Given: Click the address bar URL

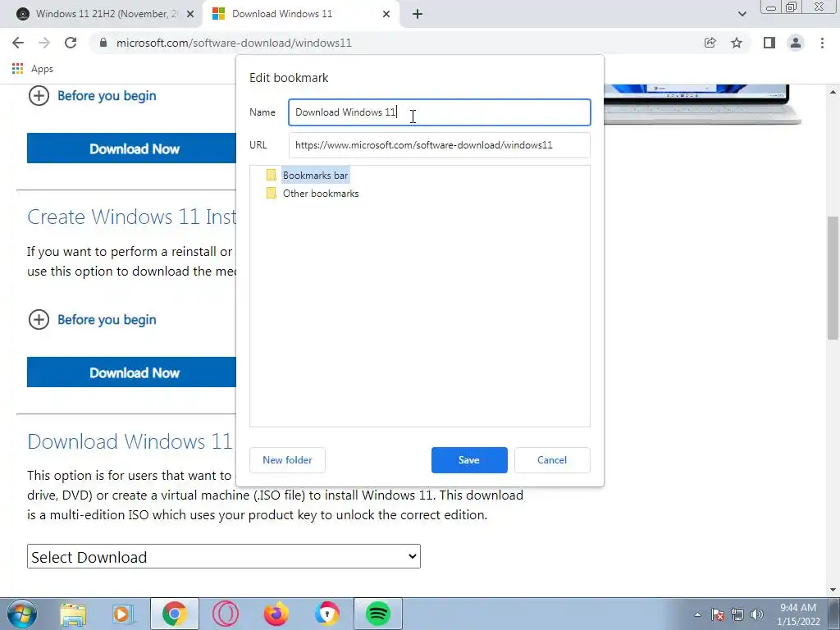Looking at the screenshot, I should (x=234, y=43).
